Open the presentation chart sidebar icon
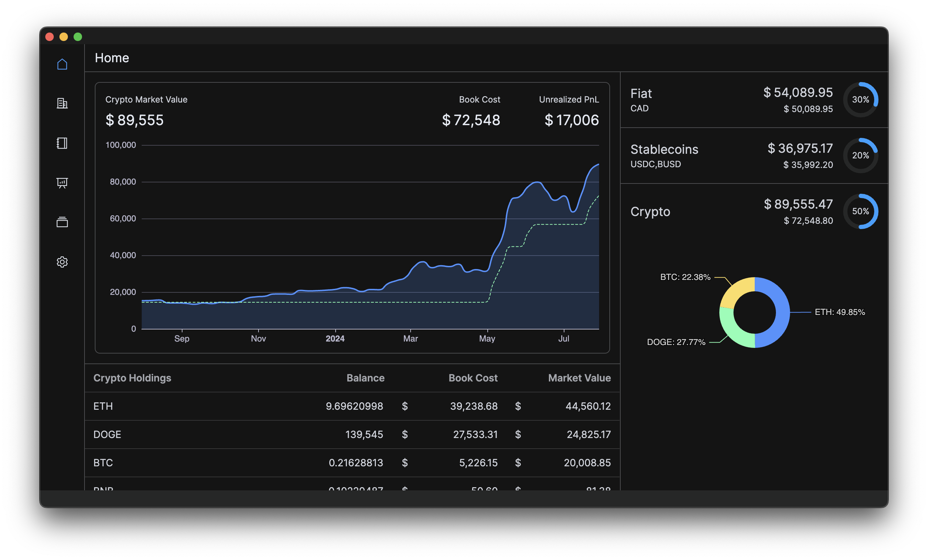 (x=62, y=183)
